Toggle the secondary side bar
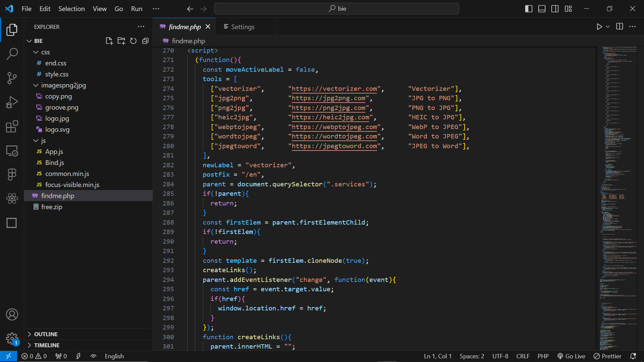The width and height of the screenshot is (644, 362). [555, 9]
